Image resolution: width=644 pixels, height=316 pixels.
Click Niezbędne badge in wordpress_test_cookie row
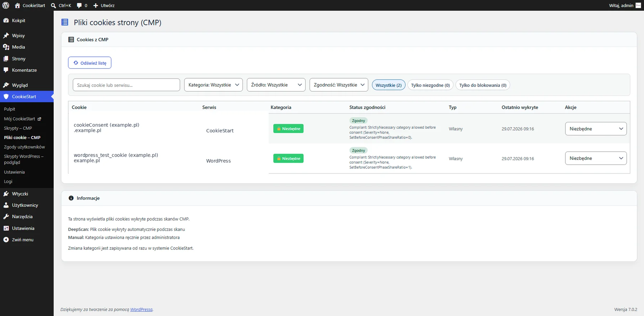click(x=288, y=158)
